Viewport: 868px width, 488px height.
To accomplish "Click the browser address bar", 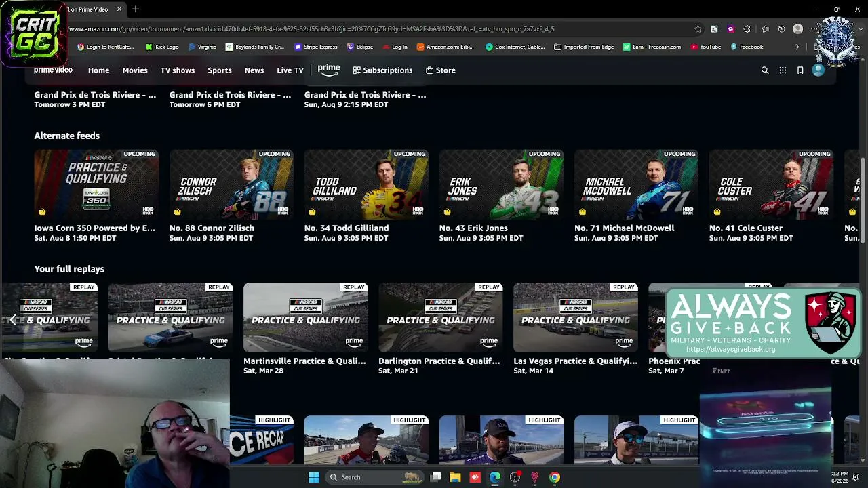I will (x=380, y=29).
